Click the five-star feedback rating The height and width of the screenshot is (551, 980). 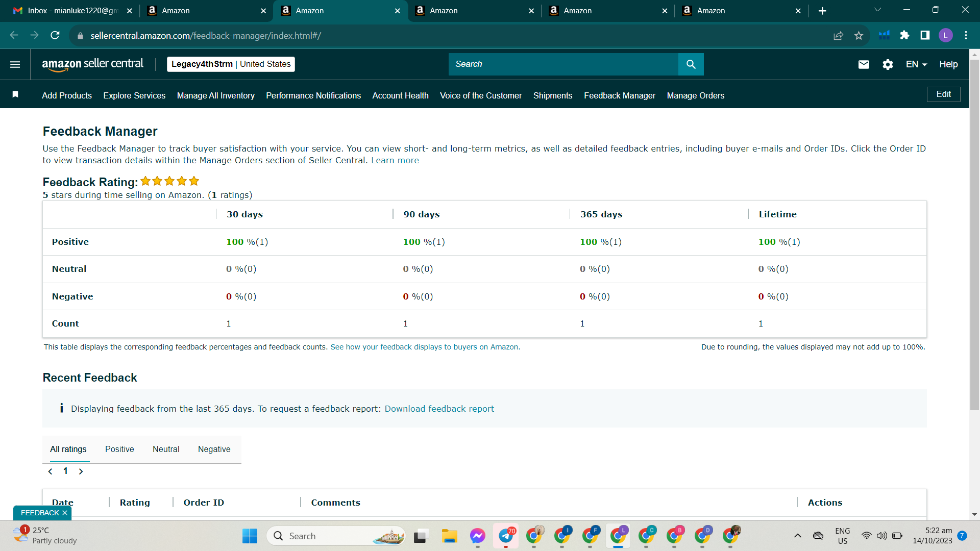pos(169,181)
